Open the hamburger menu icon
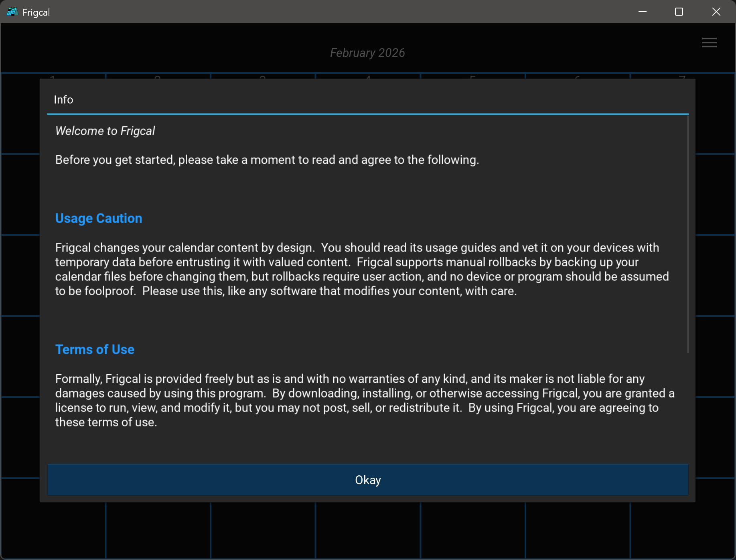The width and height of the screenshot is (736, 560). point(709,43)
